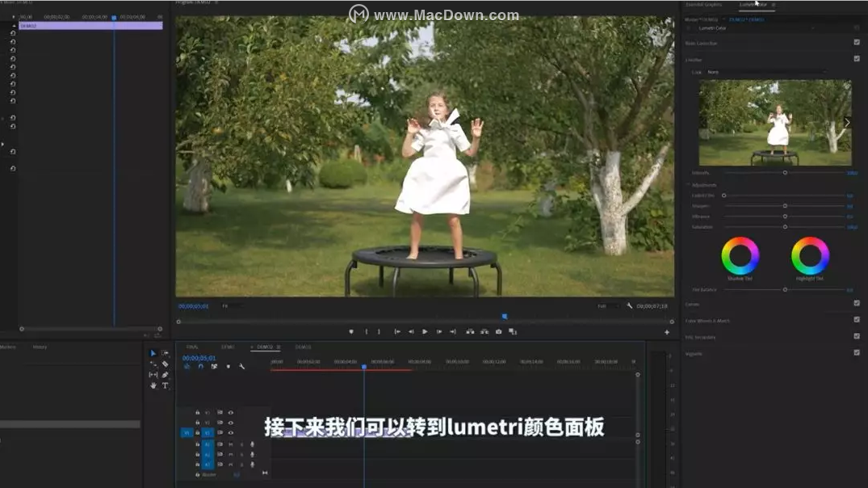Select the DEMO2 sequence tab
Viewport: 868px width, 488px height.
tap(265, 347)
